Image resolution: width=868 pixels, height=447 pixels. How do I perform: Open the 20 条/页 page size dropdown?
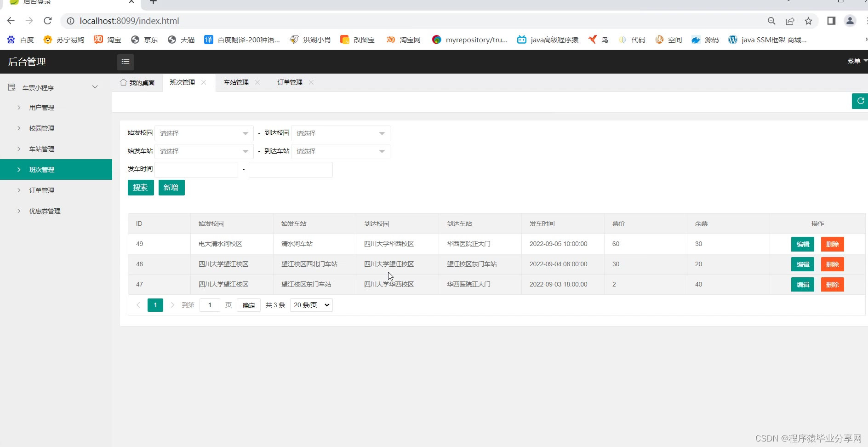[311, 305]
